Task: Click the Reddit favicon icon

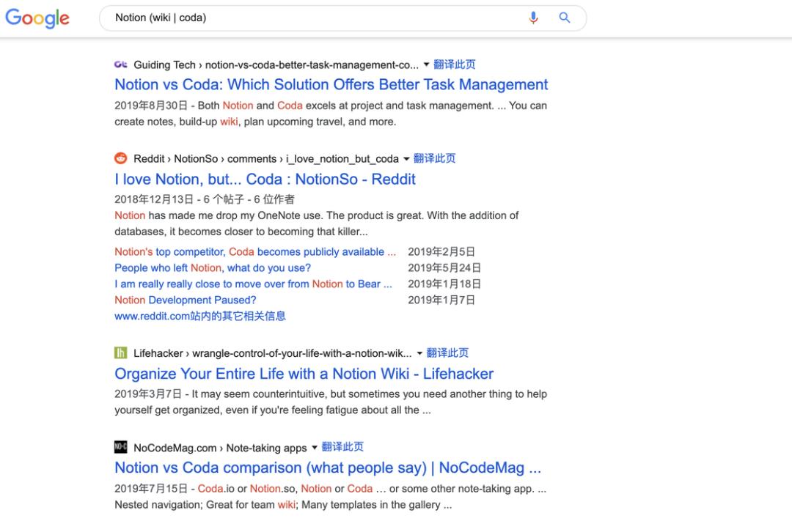Action: (121, 158)
